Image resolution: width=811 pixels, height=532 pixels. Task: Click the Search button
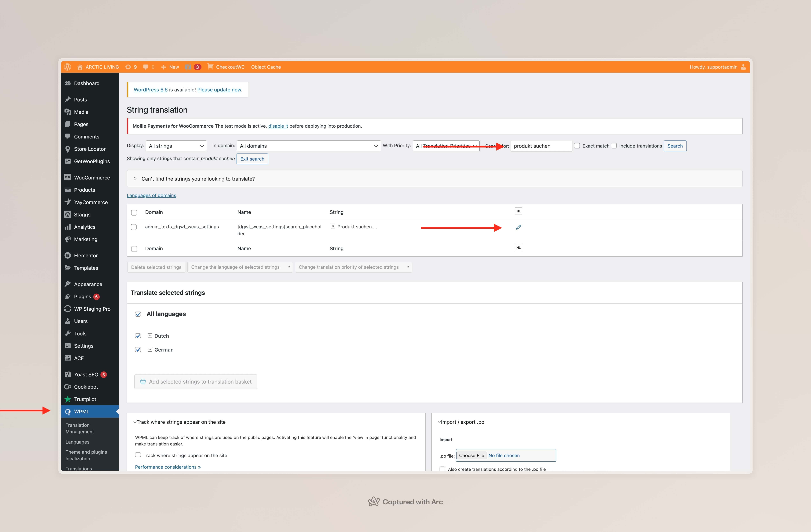coord(675,146)
